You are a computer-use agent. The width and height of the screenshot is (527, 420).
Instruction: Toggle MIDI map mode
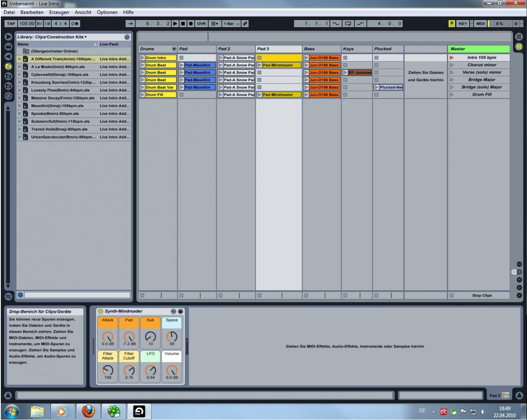481,24
